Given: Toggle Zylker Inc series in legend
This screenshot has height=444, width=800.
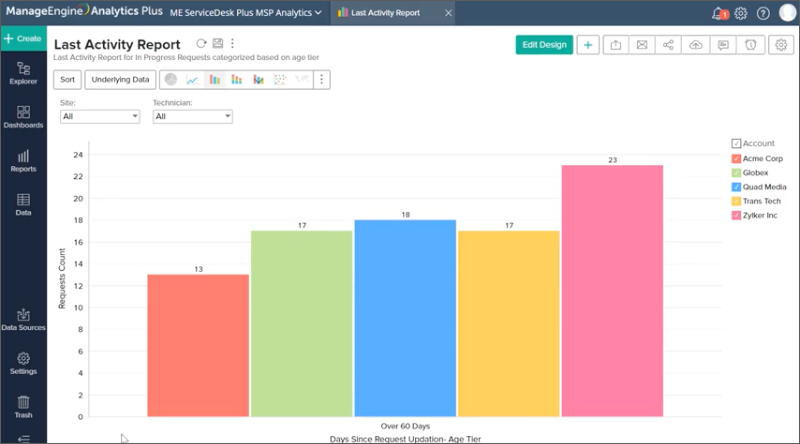Looking at the screenshot, I should point(737,215).
